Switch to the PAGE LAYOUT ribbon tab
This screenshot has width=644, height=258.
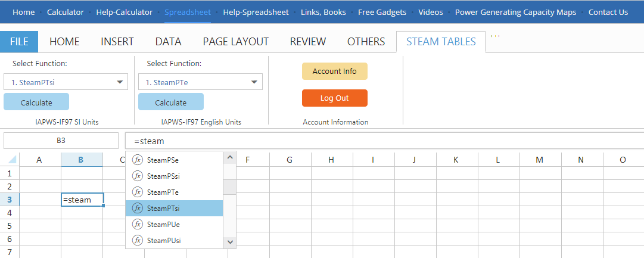(x=236, y=42)
